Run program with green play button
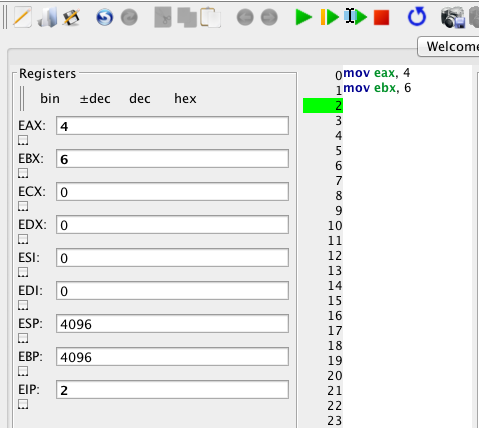The image size is (479, 428). tap(303, 17)
